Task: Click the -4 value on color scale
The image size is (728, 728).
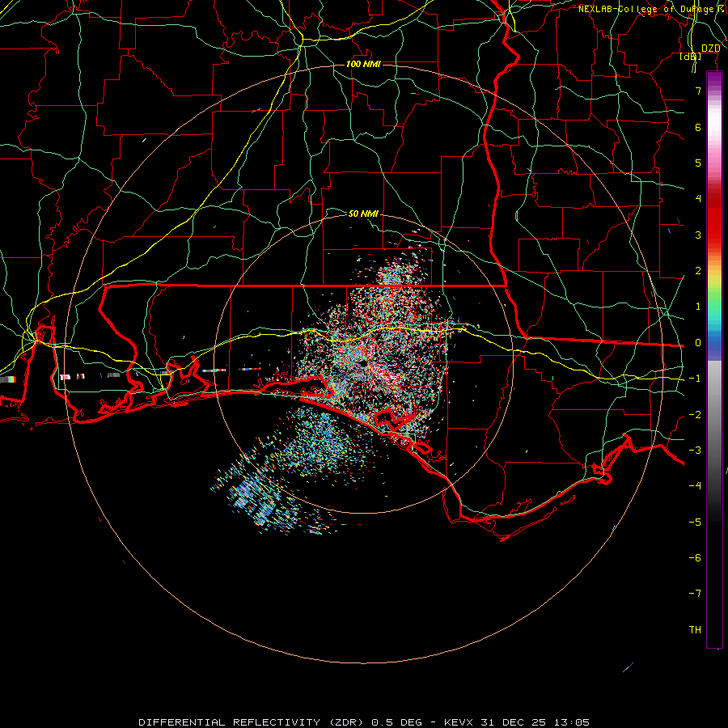Action: 695,486
